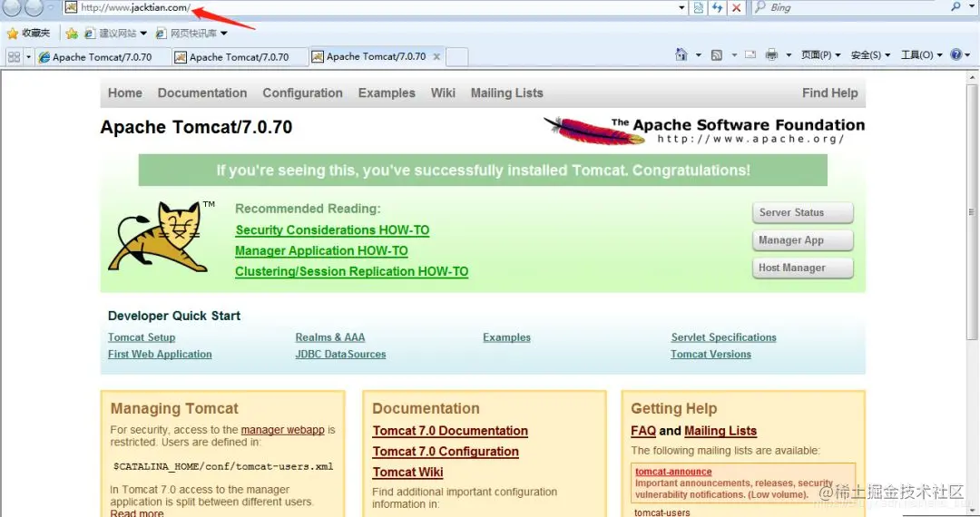
Task: Open Manager Application HOW-TO link
Action: click(x=321, y=251)
